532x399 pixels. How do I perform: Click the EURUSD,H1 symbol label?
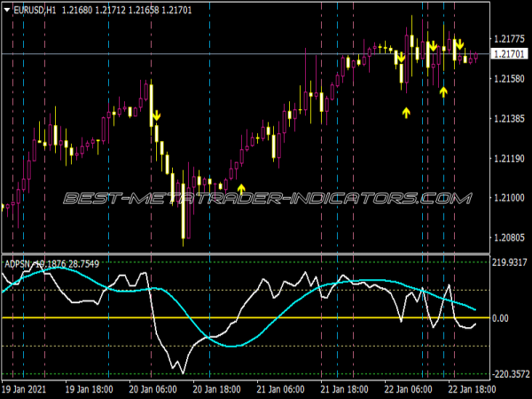35,11
